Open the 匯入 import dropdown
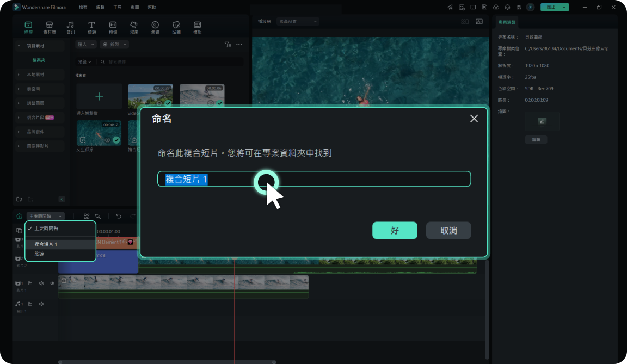 click(x=86, y=45)
